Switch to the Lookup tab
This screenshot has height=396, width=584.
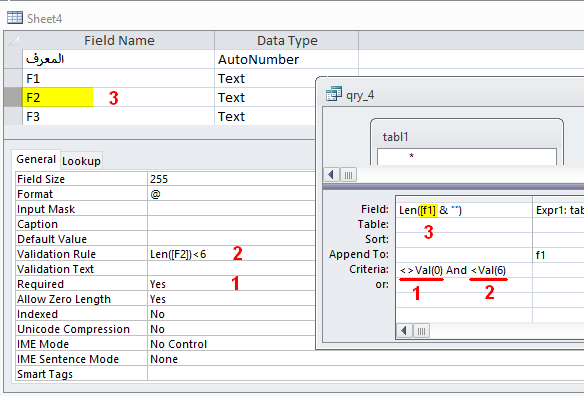(81, 161)
